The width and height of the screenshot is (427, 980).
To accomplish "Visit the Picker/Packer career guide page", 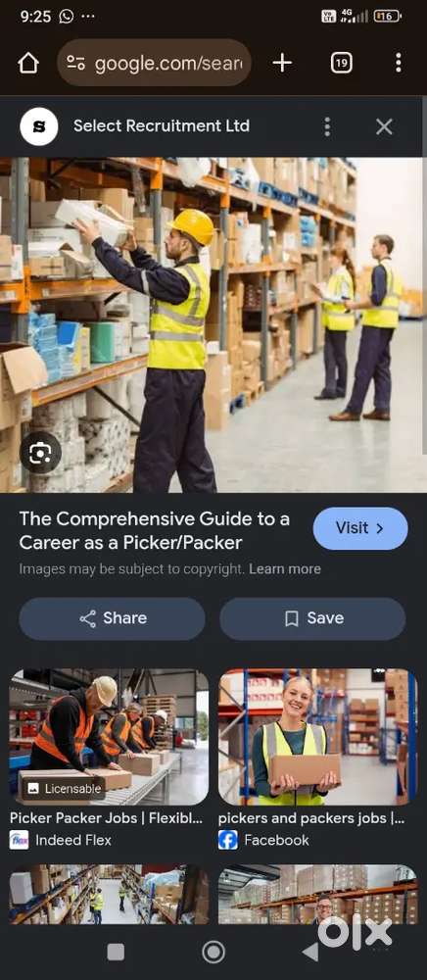I will tap(360, 528).
